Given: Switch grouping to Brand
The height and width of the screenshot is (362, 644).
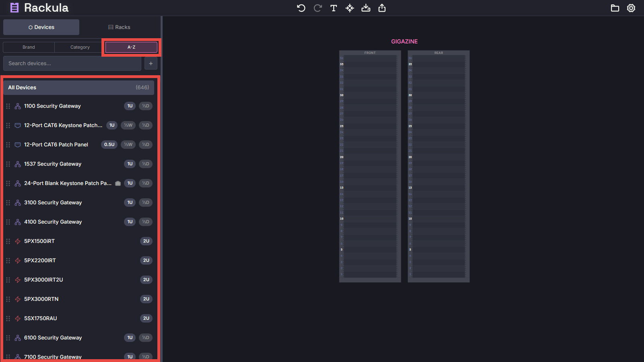Looking at the screenshot, I should tap(29, 47).
